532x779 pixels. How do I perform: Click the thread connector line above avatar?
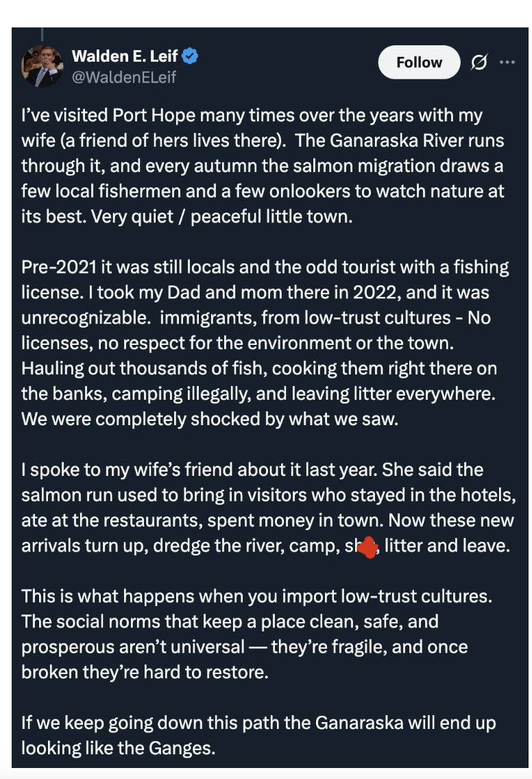coord(43,34)
